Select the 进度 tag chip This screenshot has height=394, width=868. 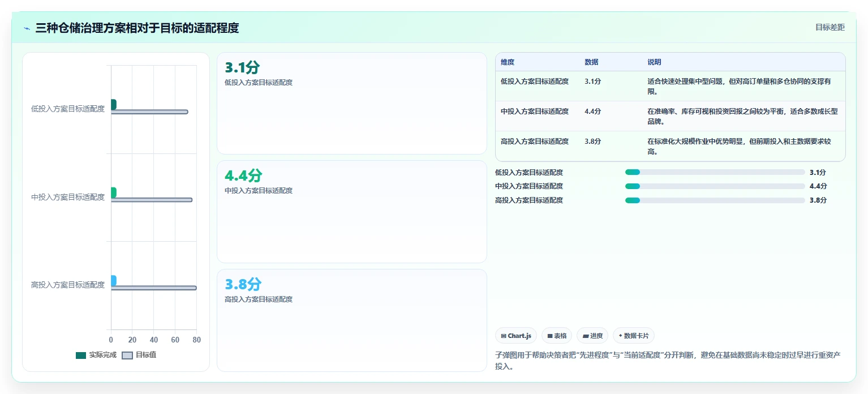tap(592, 336)
